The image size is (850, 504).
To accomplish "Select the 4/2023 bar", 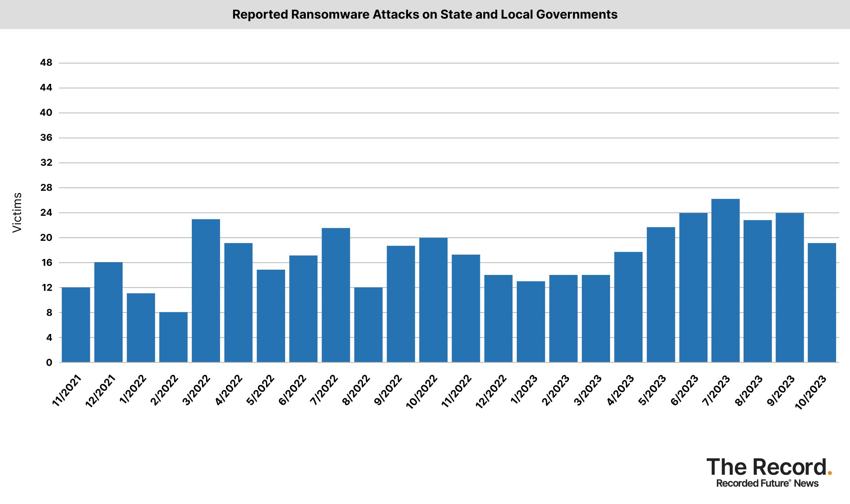I will (628, 307).
